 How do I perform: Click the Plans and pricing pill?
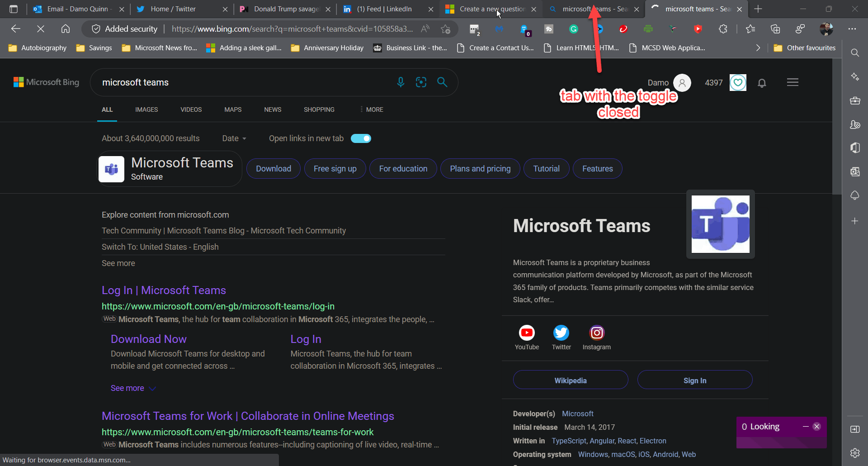click(480, 169)
